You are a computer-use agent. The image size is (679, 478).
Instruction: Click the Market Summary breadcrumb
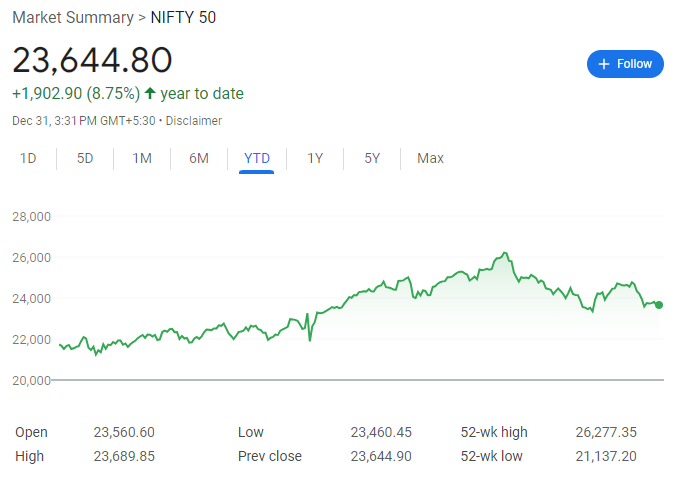coord(71,17)
